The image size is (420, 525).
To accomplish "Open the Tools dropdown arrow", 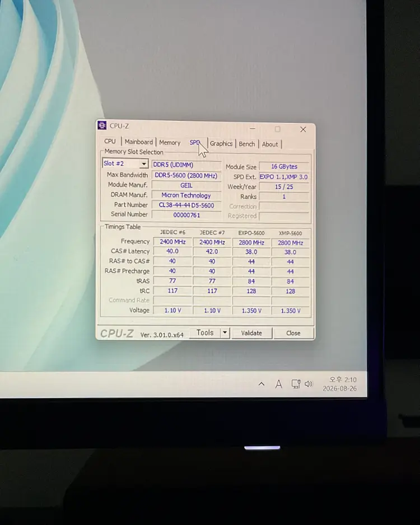I will click(225, 332).
